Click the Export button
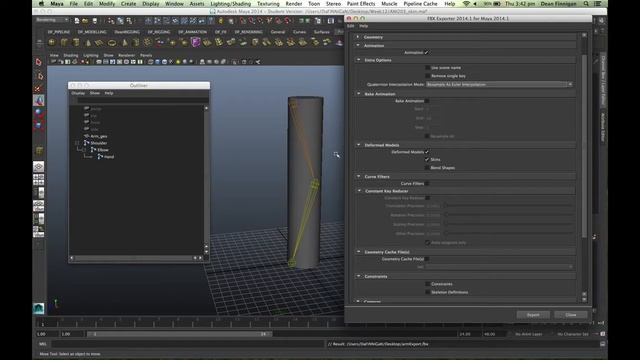Image resolution: width=640 pixels, height=360 pixels. tap(533, 315)
